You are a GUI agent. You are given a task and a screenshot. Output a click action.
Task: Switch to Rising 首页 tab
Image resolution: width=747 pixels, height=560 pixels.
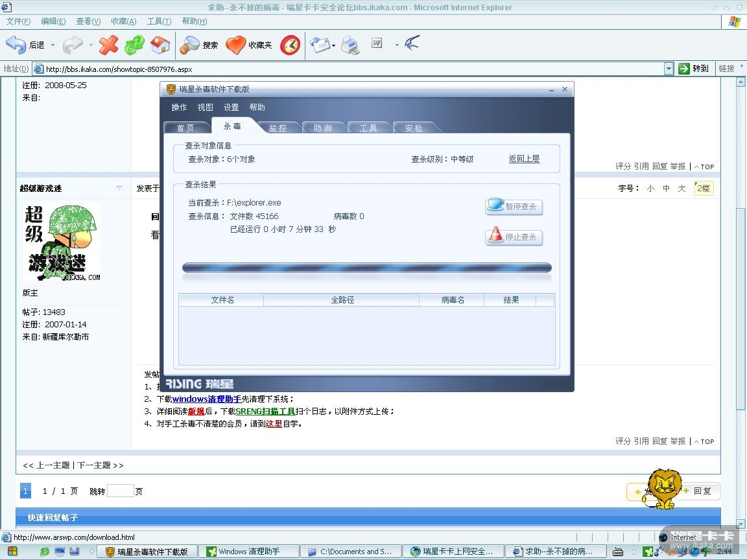point(186,128)
